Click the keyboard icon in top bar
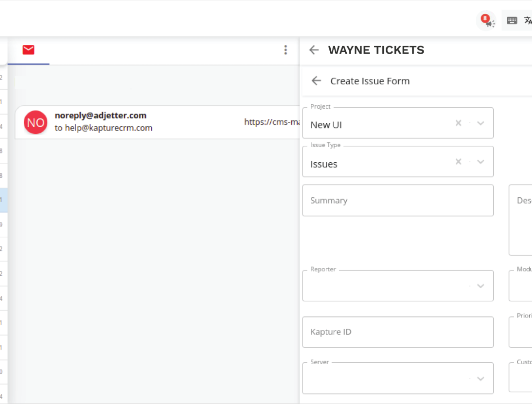Image resolution: width=532 pixels, height=404 pixels. (x=512, y=20)
